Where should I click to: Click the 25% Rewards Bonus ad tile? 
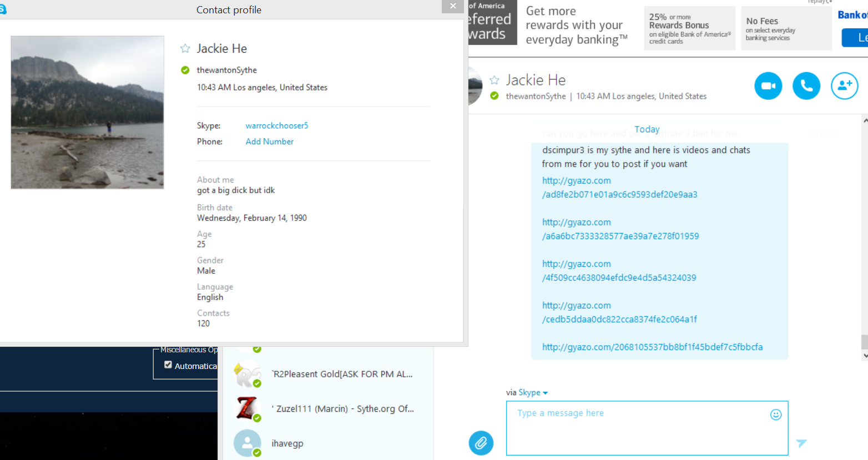[690, 28]
